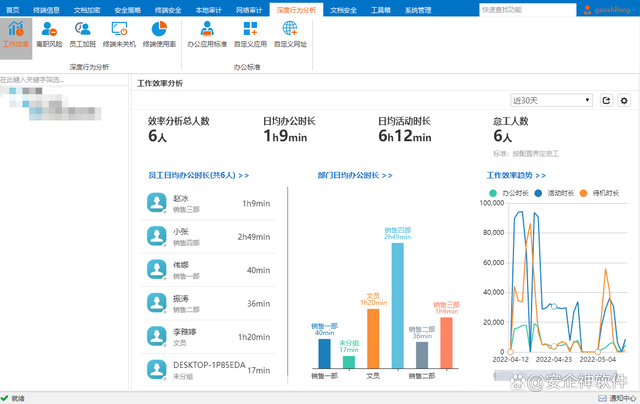Click the tall 销售四部 2h49min bar
The height and width of the screenshot is (404, 640).
[x=398, y=306]
